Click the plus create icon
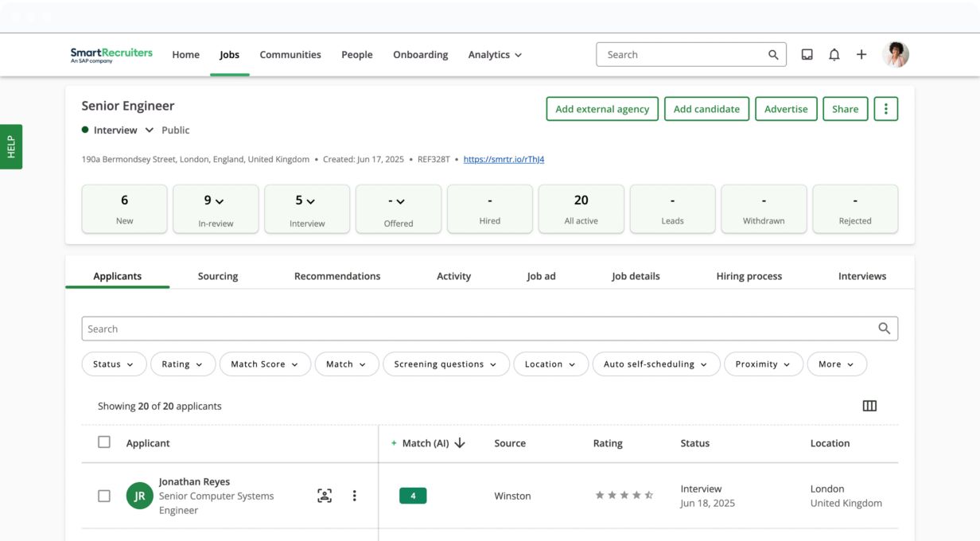 click(861, 55)
